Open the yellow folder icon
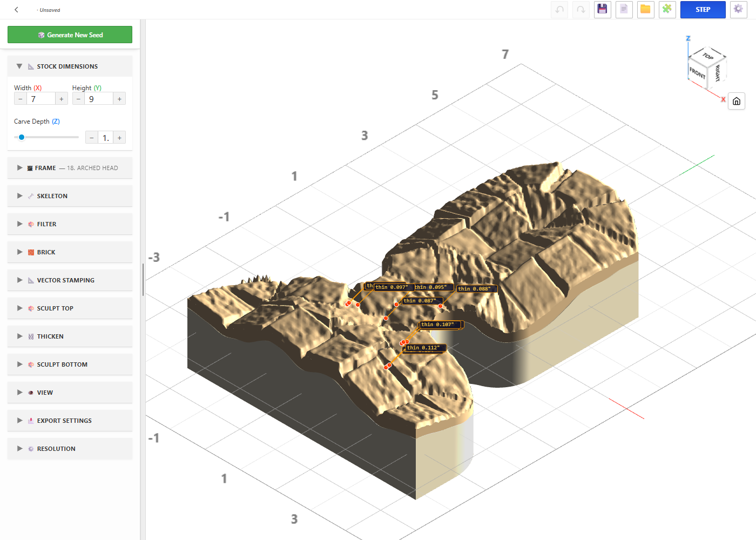 tap(646, 10)
